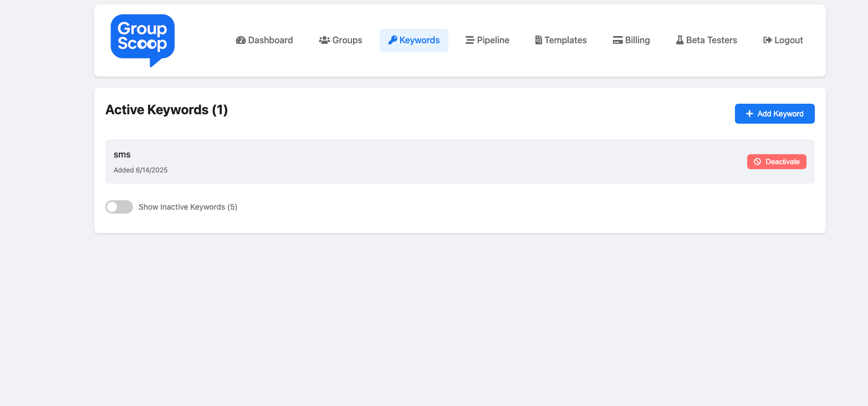Click the "Added 6/14/2025" date text
This screenshot has height=406, width=868.
(x=141, y=170)
